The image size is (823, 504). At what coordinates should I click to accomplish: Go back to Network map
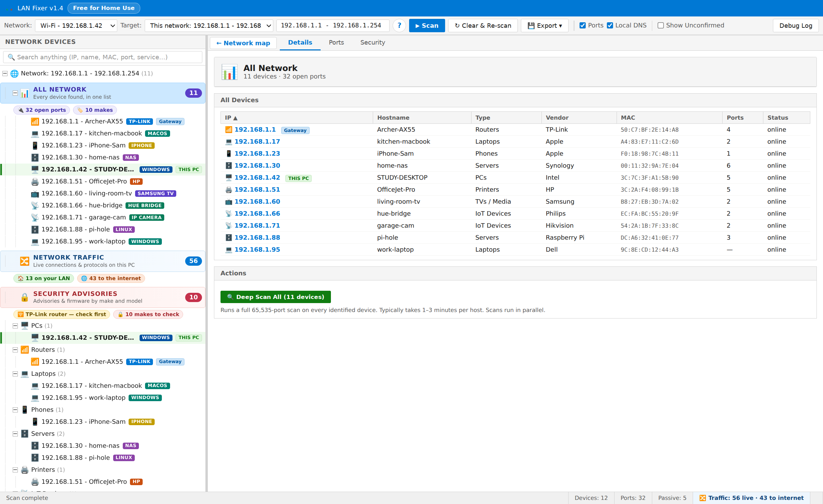243,43
